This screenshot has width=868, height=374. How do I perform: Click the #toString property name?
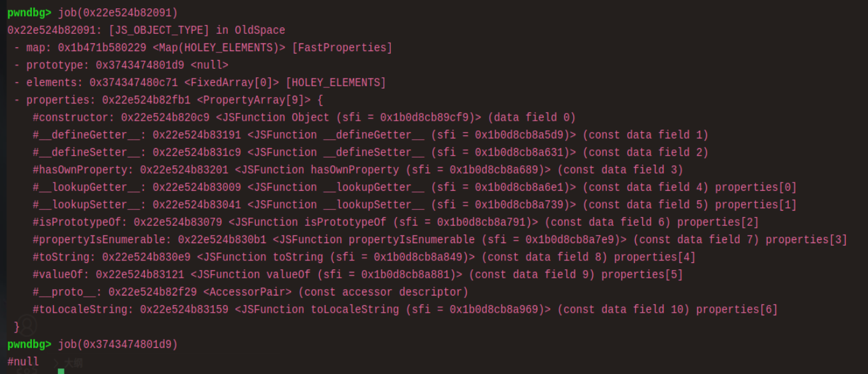tap(64, 257)
